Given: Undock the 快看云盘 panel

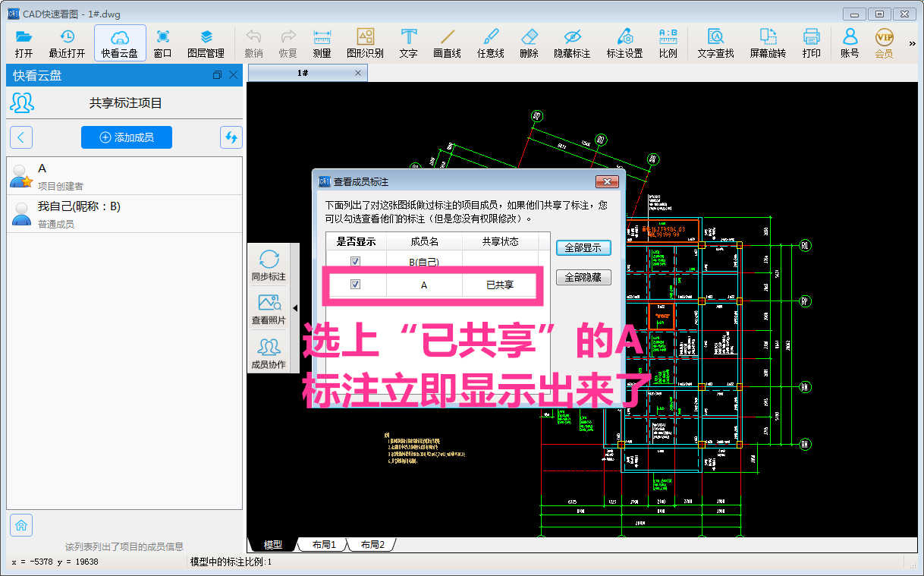Looking at the screenshot, I should click(218, 75).
